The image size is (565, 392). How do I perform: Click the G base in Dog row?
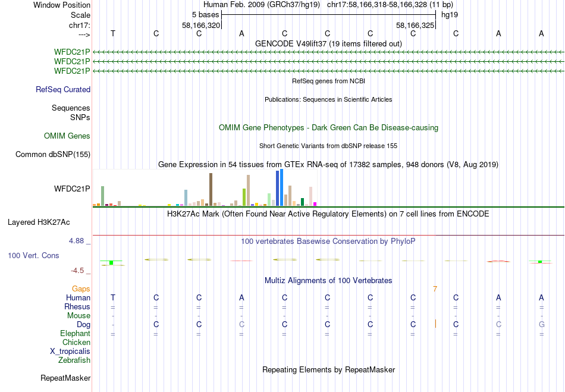point(541,325)
